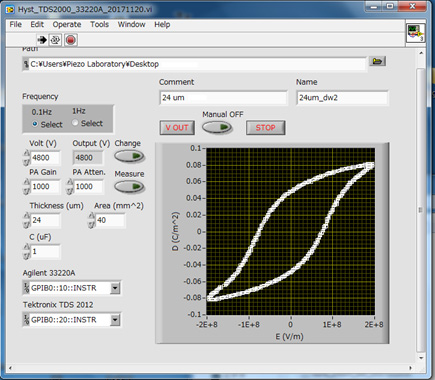Click the C (uF) stepper arrows

pyautogui.click(x=26, y=252)
